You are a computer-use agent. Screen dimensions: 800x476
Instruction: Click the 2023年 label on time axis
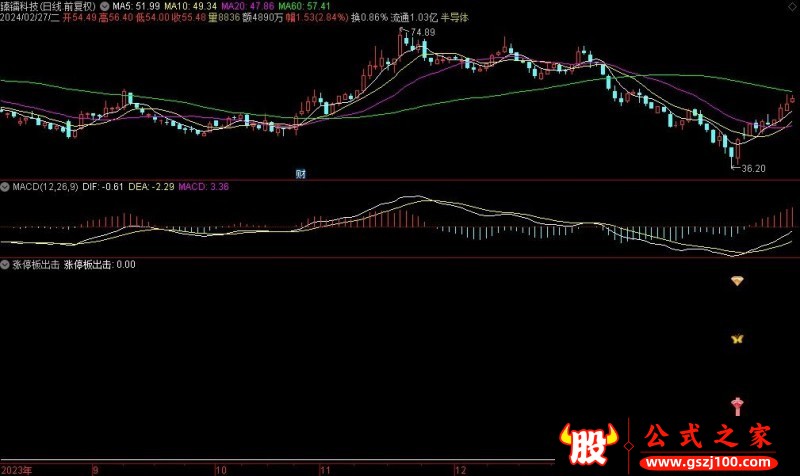(16, 470)
